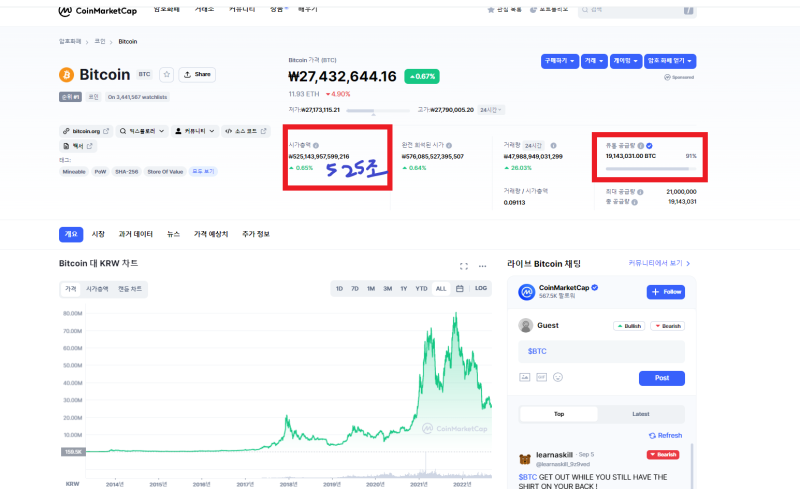Show info tooltip for 시가총액

pyautogui.click(x=316, y=145)
